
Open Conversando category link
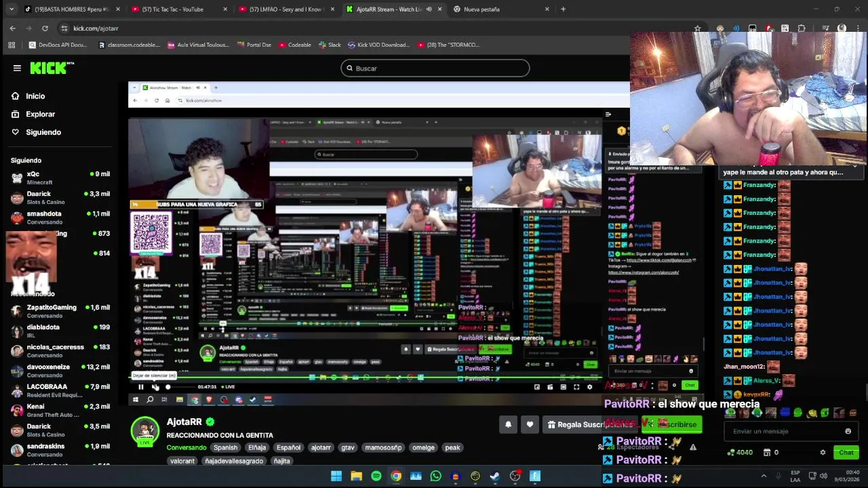186,447
